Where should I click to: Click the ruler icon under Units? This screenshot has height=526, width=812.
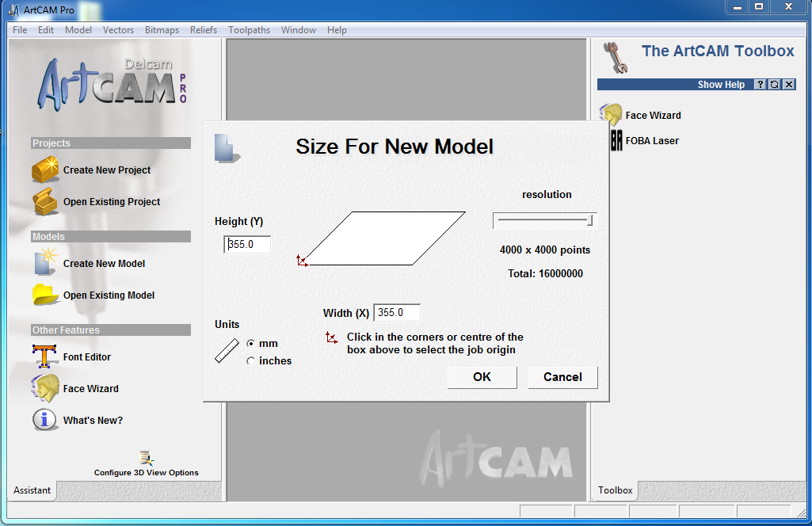(227, 351)
